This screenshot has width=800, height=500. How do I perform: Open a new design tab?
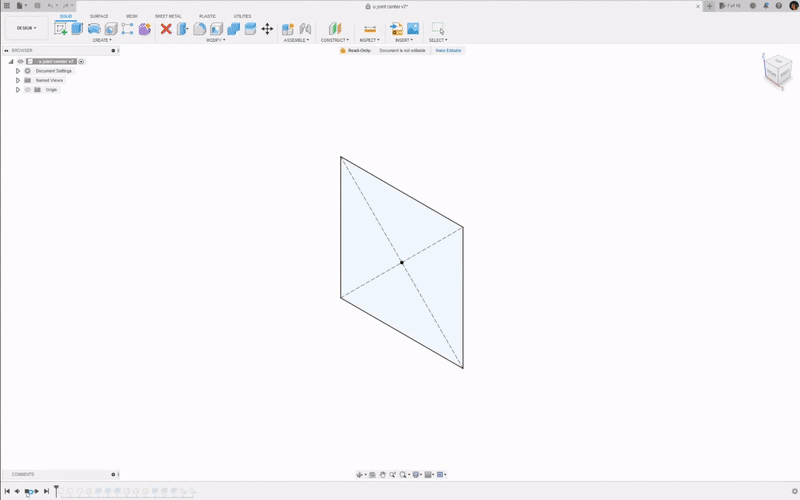[709, 6]
